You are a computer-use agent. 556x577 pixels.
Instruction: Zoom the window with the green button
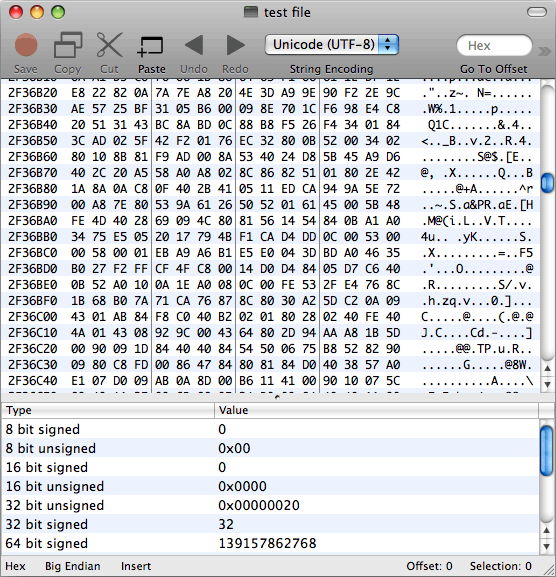point(58,12)
